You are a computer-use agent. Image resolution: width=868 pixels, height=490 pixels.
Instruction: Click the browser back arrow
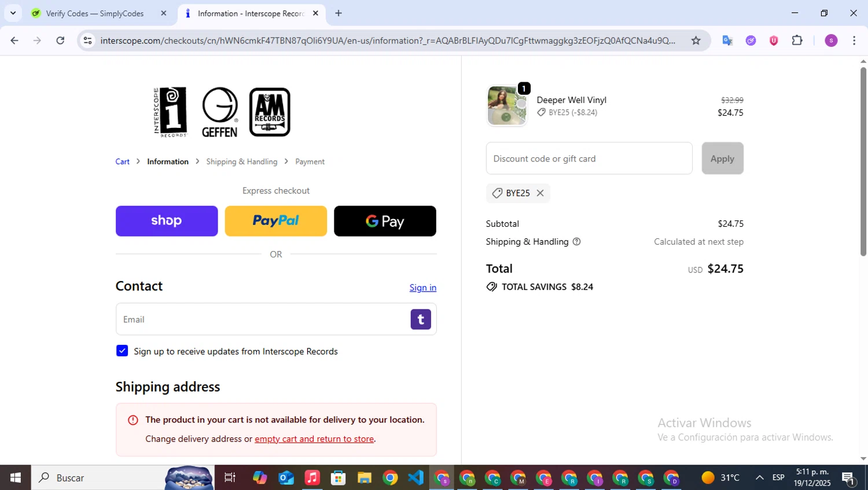click(14, 40)
